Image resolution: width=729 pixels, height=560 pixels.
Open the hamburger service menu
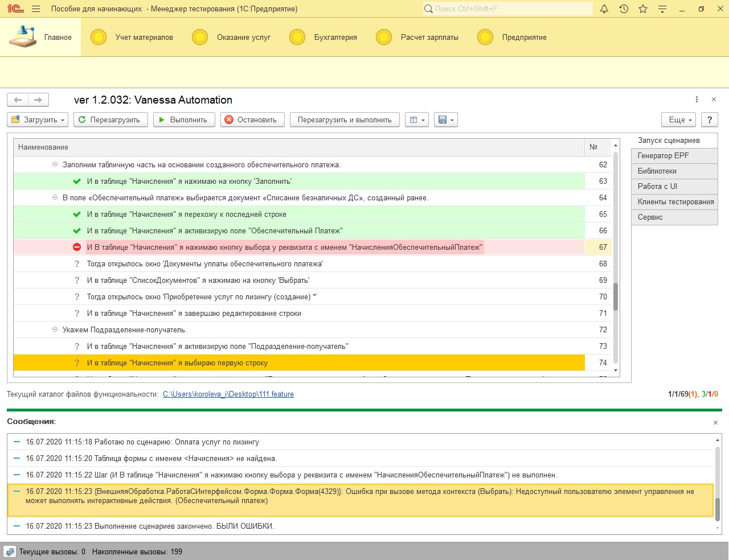(36, 9)
